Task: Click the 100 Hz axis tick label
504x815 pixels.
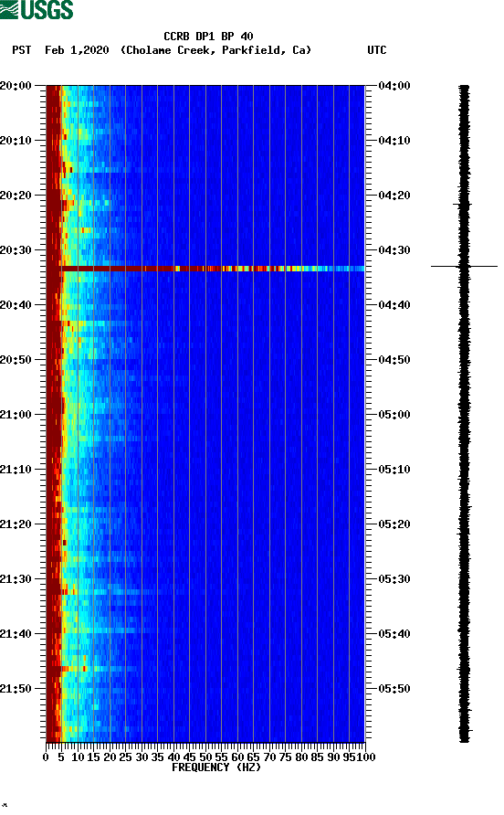Action: point(366,757)
